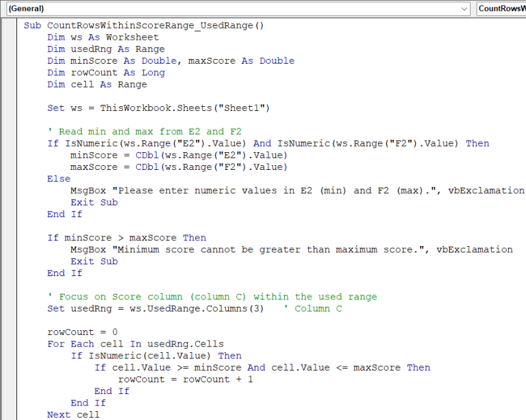
Task: Click 'minScore = CDbl' assignment line
Action: pos(178,156)
